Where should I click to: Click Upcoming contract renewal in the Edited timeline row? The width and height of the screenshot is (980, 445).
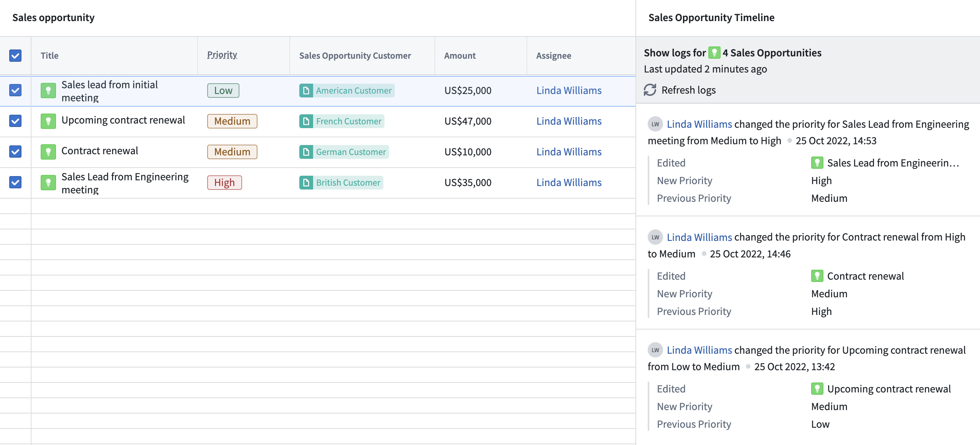pos(889,389)
